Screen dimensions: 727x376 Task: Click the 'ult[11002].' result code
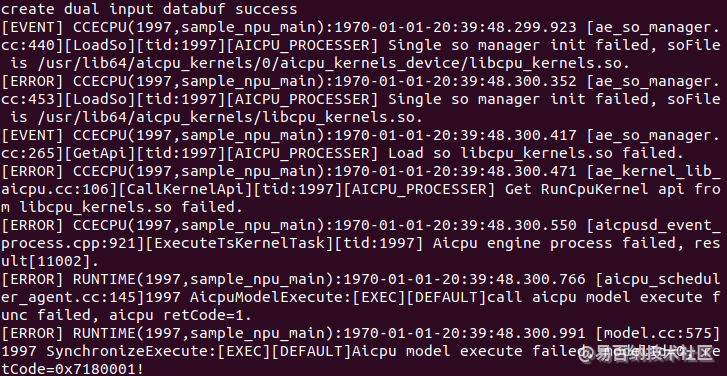click(x=50, y=261)
